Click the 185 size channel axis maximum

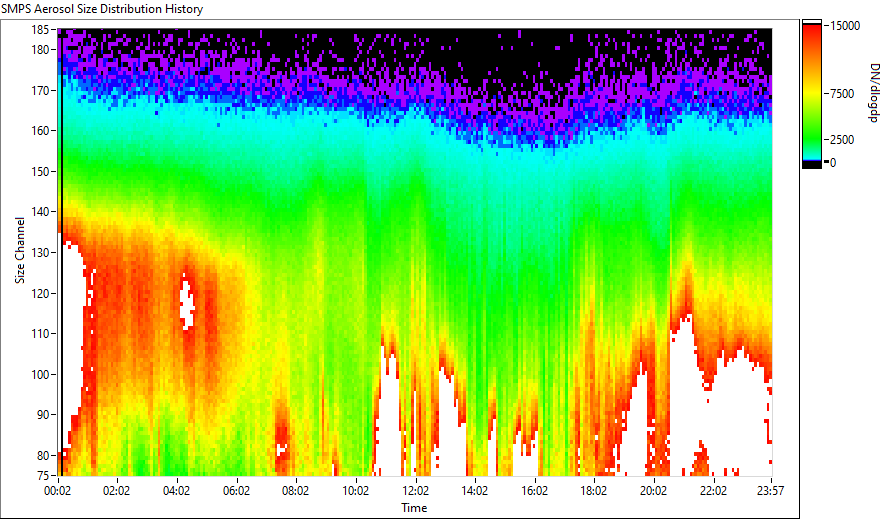point(41,29)
